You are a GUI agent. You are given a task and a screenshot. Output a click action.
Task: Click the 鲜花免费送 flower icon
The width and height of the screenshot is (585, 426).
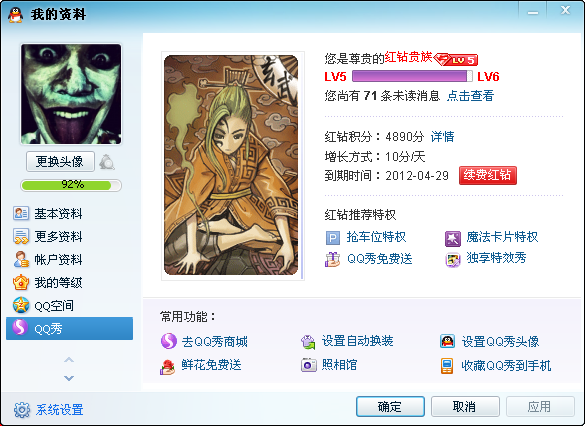point(168,367)
